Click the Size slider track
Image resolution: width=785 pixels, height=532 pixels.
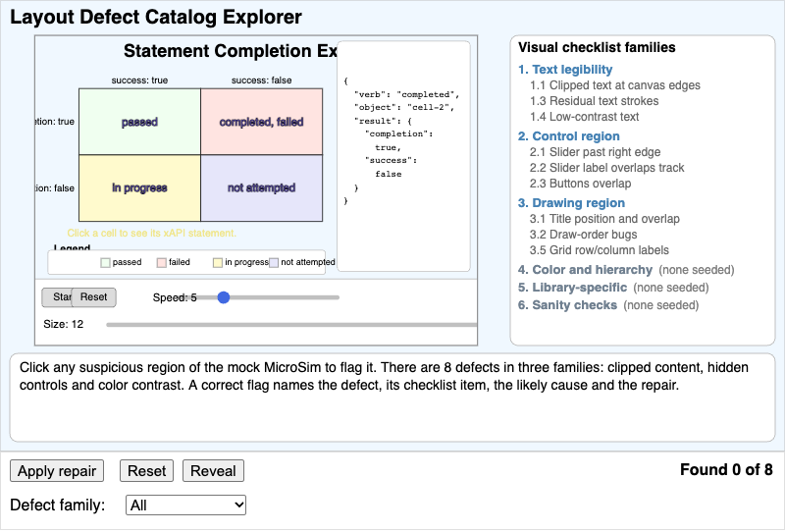tap(291, 325)
